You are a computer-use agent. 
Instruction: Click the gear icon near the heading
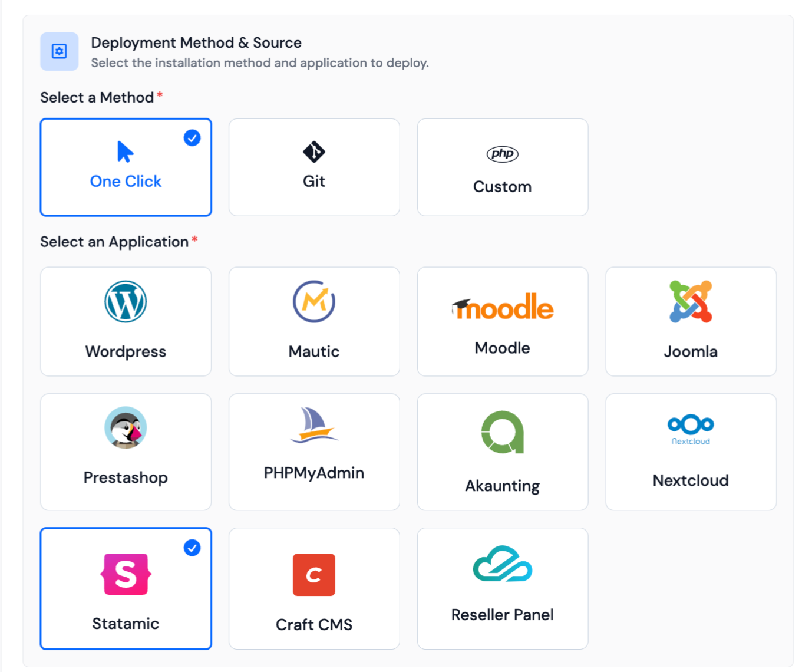pyautogui.click(x=59, y=51)
